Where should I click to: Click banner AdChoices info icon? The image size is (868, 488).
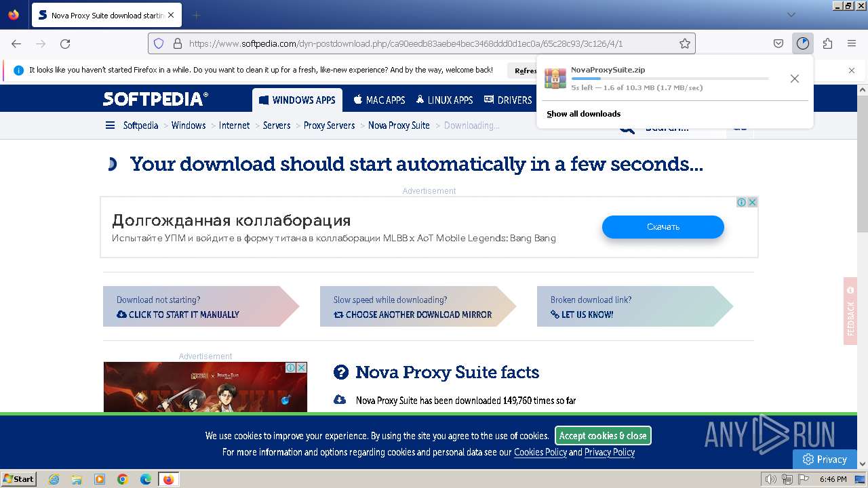click(x=742, y=202)
